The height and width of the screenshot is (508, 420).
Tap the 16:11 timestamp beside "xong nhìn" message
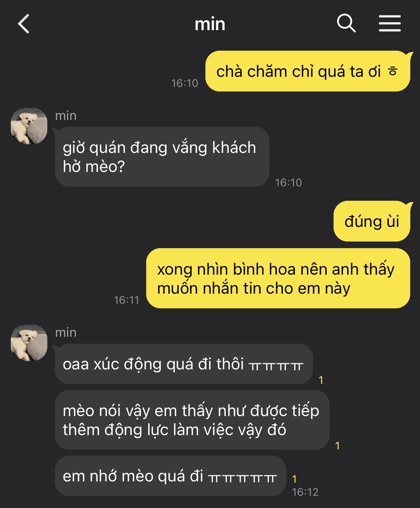point(126,300)
